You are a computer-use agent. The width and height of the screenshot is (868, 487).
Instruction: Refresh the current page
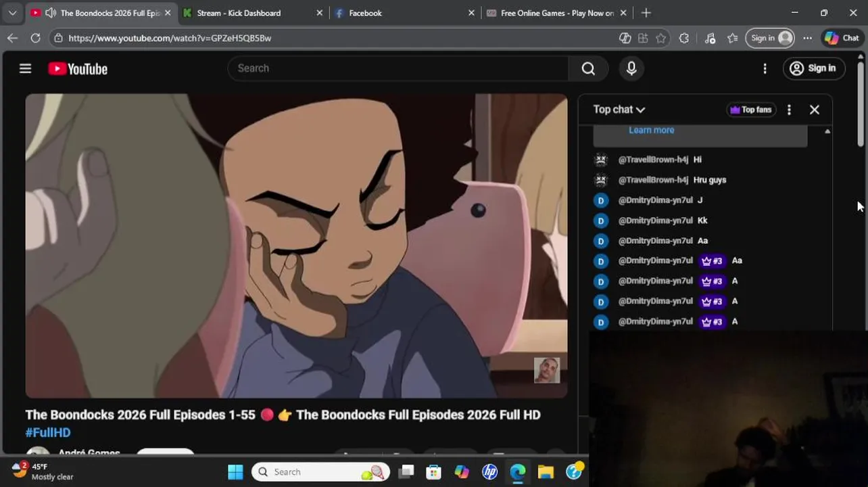[x=35, y=38]
